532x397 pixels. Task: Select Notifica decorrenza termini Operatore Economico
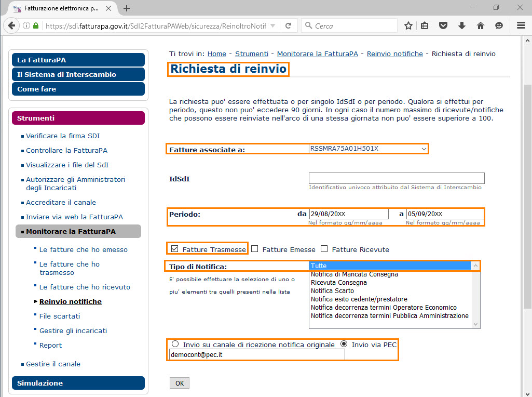[390, 308]
